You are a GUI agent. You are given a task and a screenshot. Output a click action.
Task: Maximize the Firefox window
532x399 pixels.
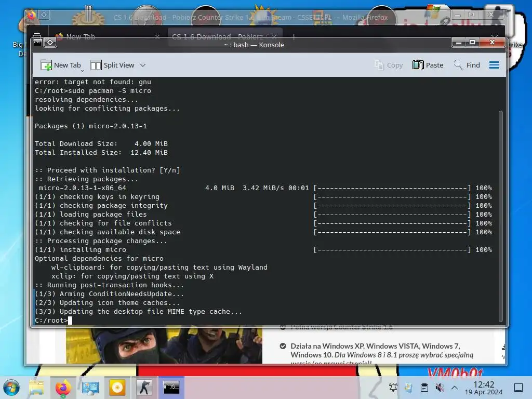(x=471, y=15)
